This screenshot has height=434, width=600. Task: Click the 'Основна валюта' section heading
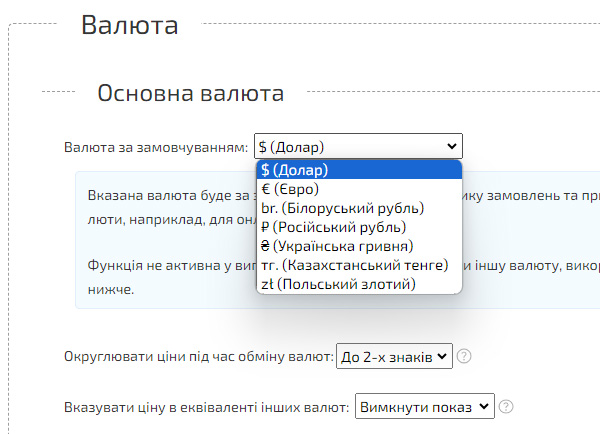(190, 94)
